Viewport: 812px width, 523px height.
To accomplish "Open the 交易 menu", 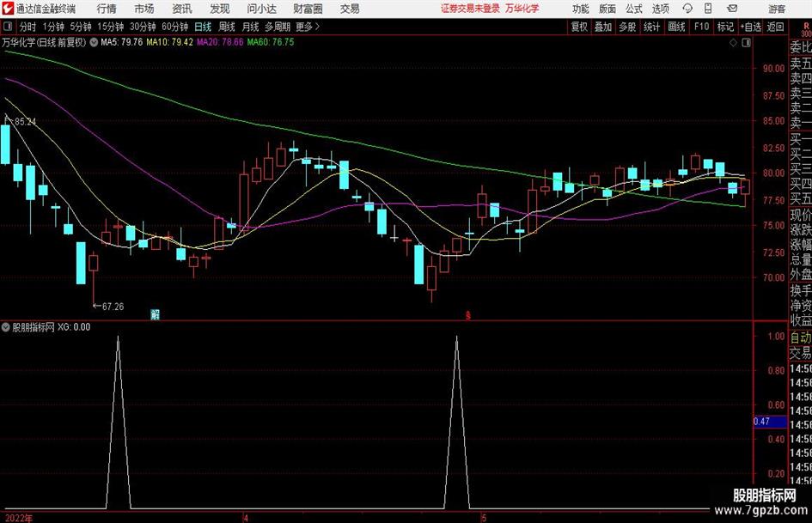I will [350, 9].
